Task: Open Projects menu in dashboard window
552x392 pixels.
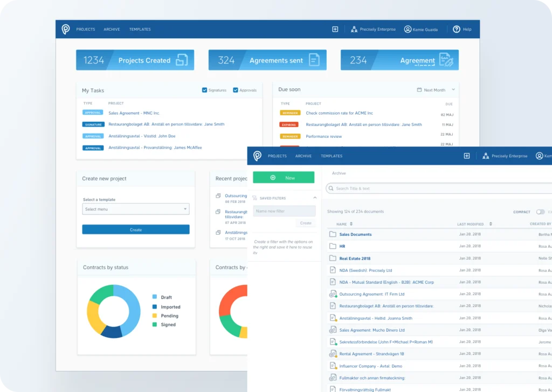Action: (x=86, y=29)
